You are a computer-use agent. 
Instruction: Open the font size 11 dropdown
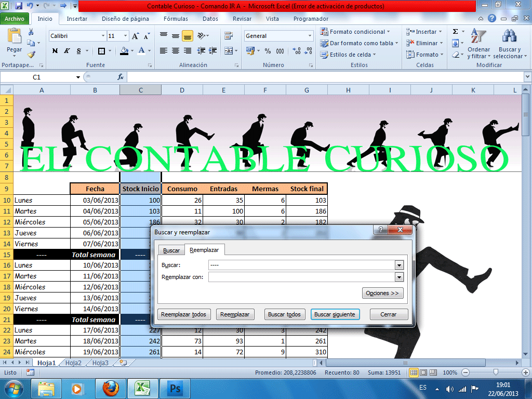coord(125,36)
